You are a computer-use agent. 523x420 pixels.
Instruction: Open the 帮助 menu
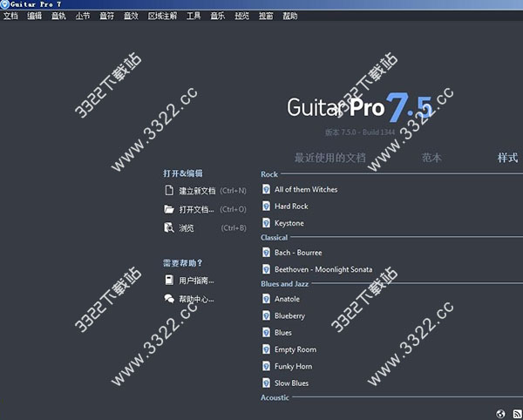[x=290, y=16]
